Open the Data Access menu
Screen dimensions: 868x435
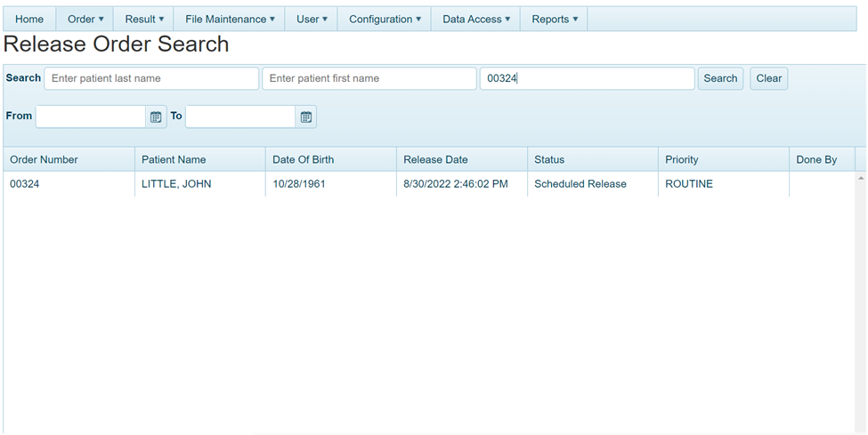pos(476,19)
